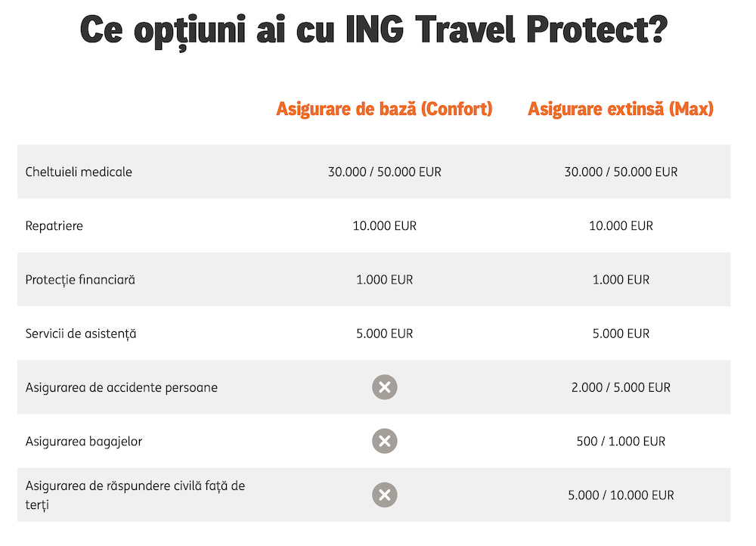Select the Asigurare de bază (Confort) column header
756x546 pixels.
coord(384,109)
